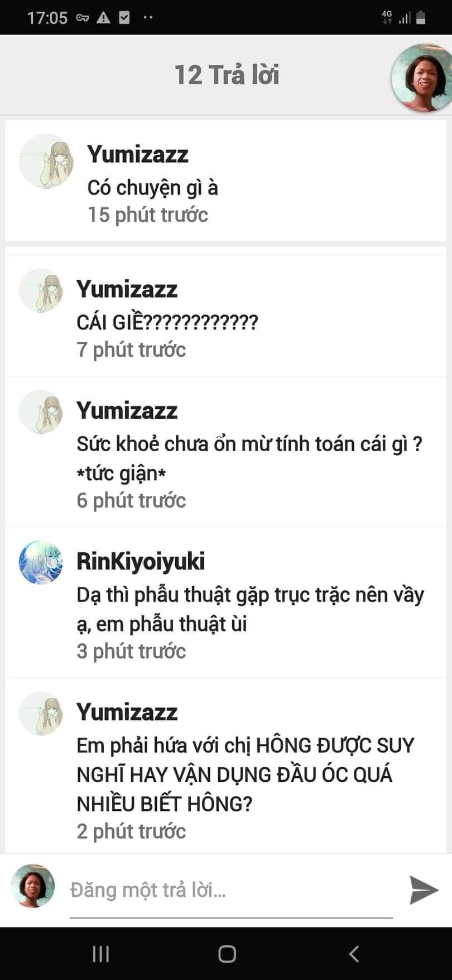The width and height of the screenshot is (452, 980).
Task: Tap Yumizazz avatar beside 'CÁI GIỀ' reply
Action: point(41,290)
